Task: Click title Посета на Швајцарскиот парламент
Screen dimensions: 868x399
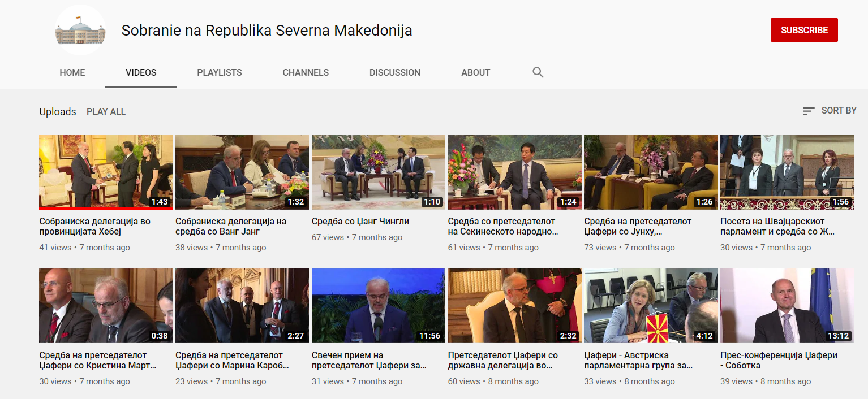Action: click(777, 226)
